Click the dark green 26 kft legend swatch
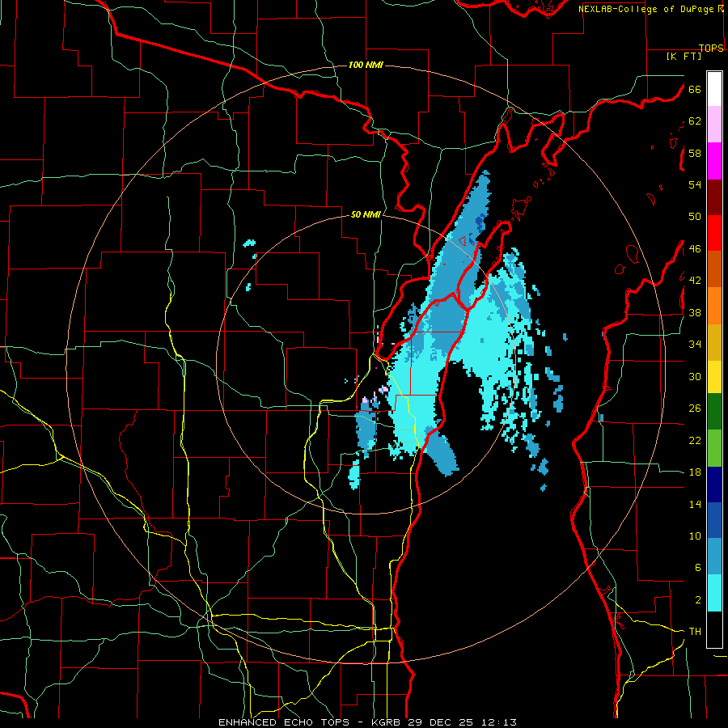728x728 pixels. click(x=714, y=412)
